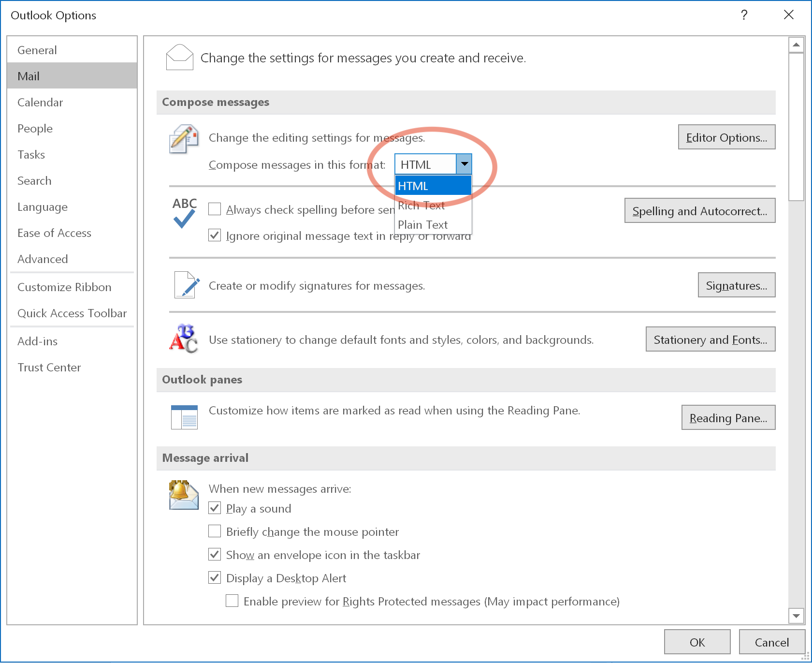Switch to the Calendar settings section

pyautogui.click(x=40, y=102)
